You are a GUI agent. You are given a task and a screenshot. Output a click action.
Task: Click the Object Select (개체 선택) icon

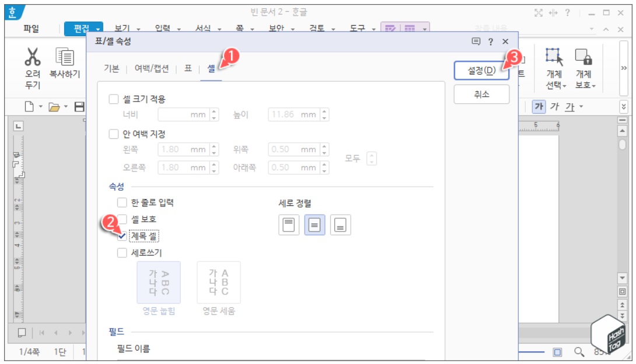click(554, 57)
